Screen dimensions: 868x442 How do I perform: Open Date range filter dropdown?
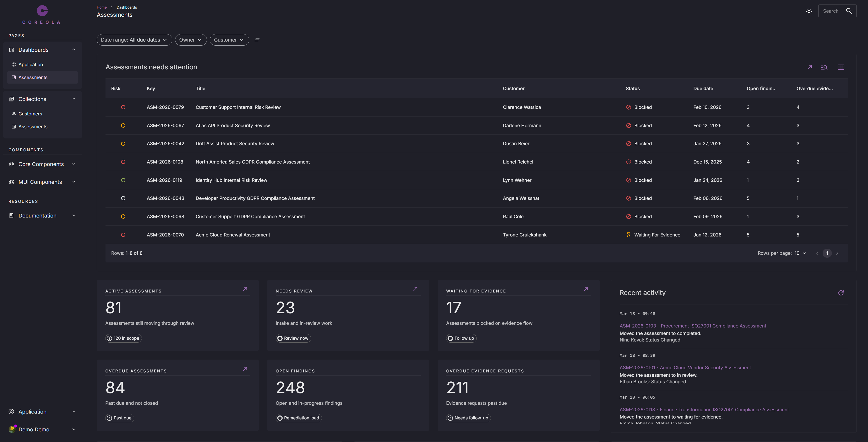pos(134,40)
